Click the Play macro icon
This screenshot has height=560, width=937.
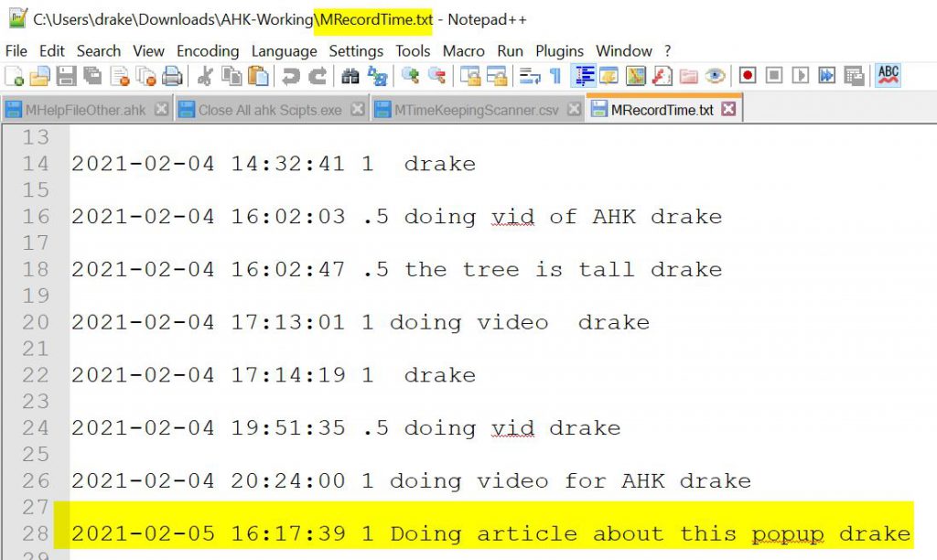[x=801, y=76]
